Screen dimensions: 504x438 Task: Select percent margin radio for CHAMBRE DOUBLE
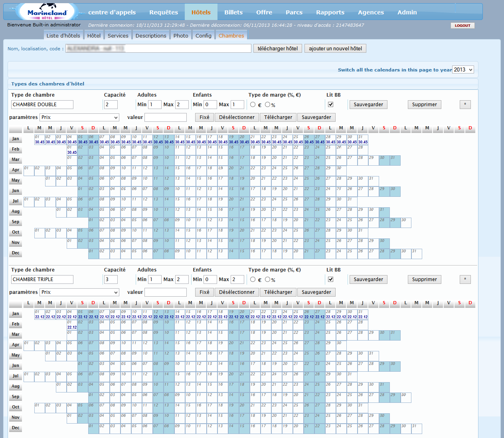click(x=268, y=105)
